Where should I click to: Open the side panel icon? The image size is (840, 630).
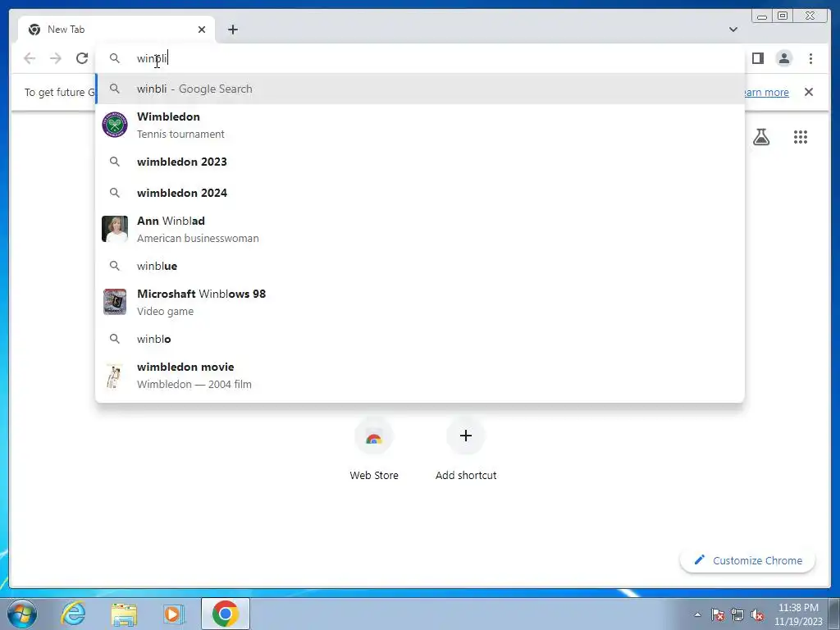[x=757, y=58]
